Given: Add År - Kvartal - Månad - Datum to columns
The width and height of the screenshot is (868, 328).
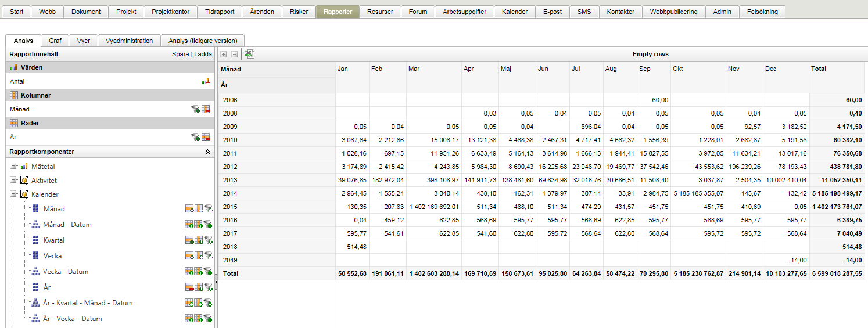Looking at the screenshot, I should tap(199, 302).
